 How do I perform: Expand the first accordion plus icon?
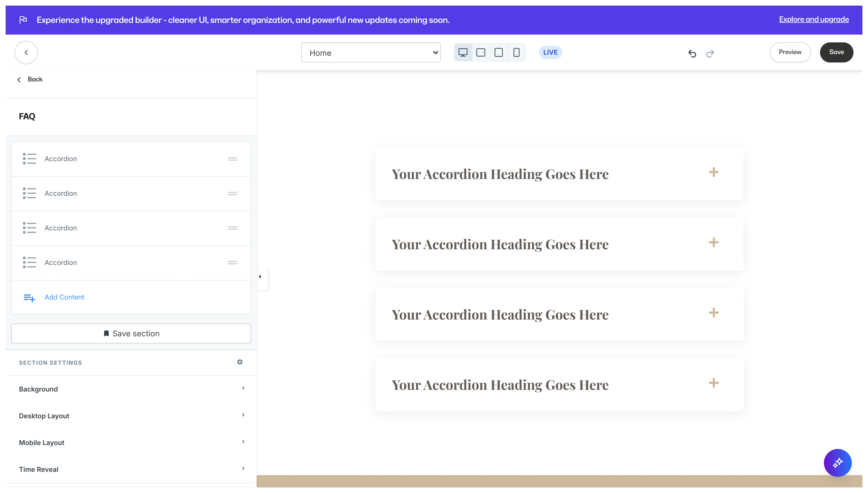(x=713, y=172)
